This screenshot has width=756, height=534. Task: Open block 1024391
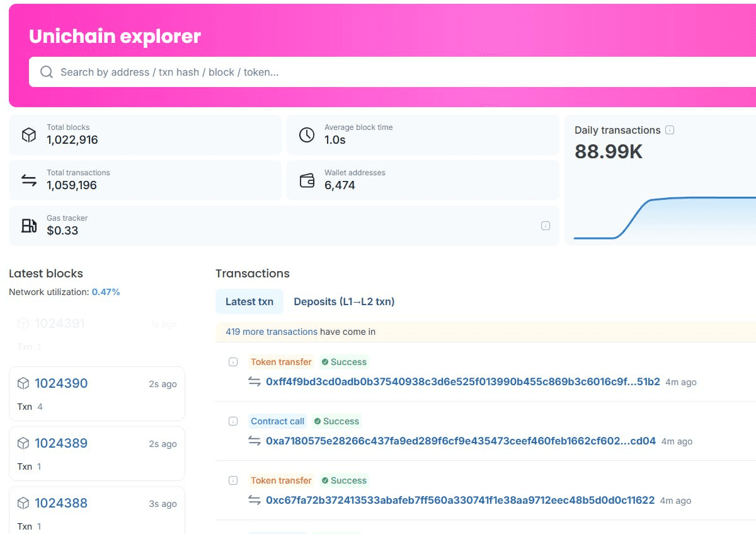[60, 323]
